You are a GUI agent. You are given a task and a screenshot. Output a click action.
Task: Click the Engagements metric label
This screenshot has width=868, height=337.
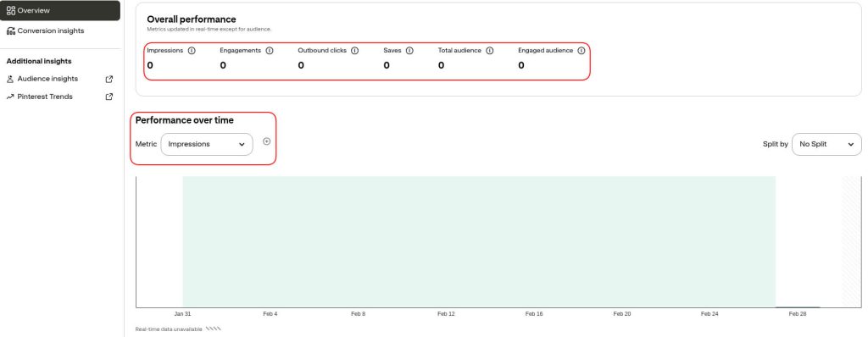tap(240, 50)
